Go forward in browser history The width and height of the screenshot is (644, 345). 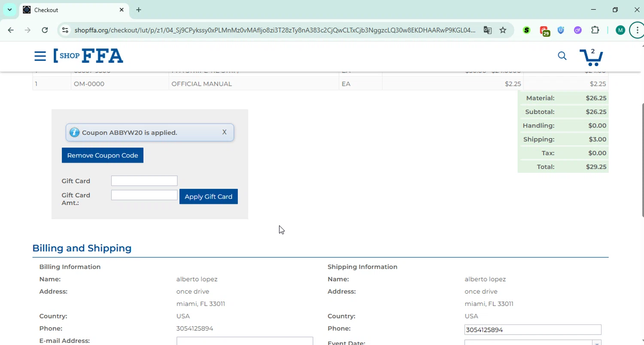click(x=27, y=30)
